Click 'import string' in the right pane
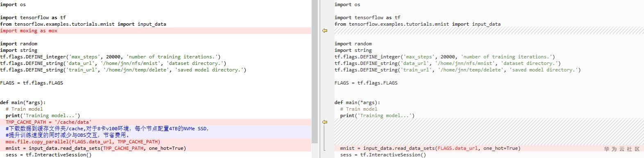644x158 pixels. pos(353,50)
